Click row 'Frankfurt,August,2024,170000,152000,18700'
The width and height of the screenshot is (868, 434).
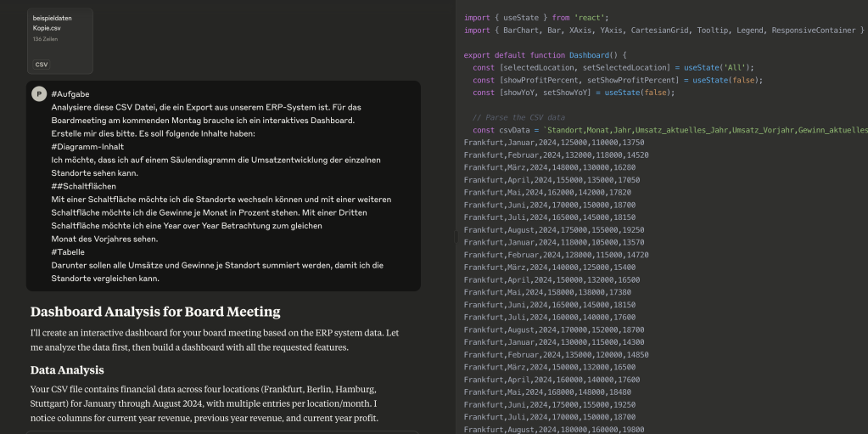pos(554,330)
